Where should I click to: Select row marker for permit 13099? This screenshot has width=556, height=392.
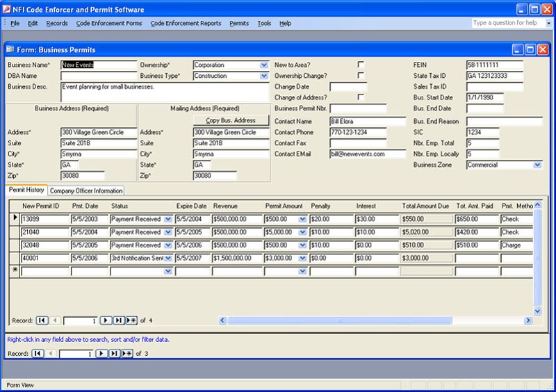[15, 218]
